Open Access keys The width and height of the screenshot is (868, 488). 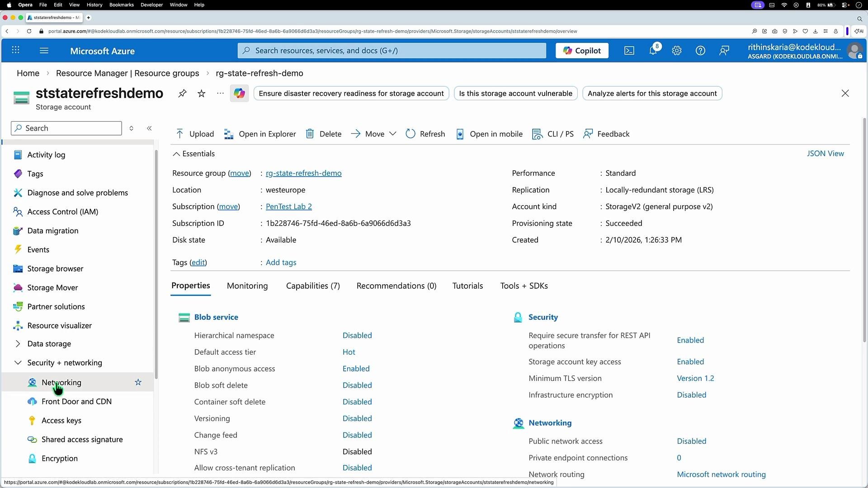click(61, 421)
